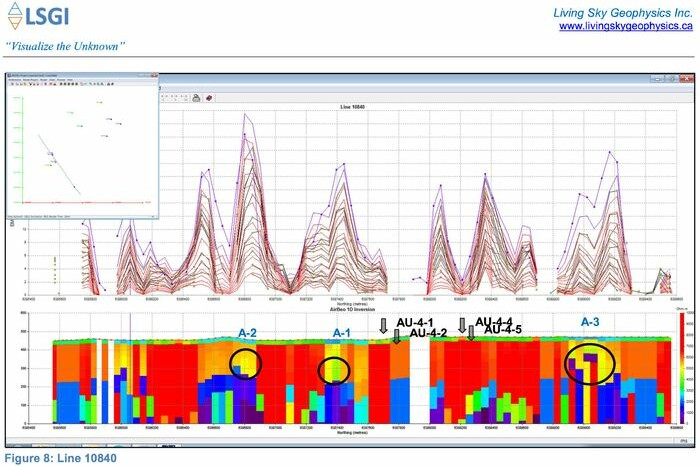Viewport: 700px width, 466px height.
Task: Click the LSGI logo
Action: (x=39, y=16)
